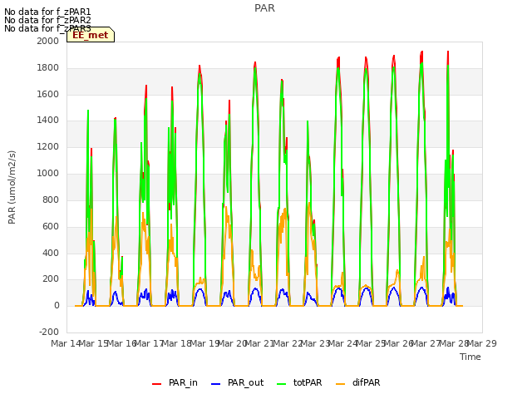Viewport: 532px width, 399px height.
Task: Click the 400 y-axis tick label
Action: tap(51, 253)
